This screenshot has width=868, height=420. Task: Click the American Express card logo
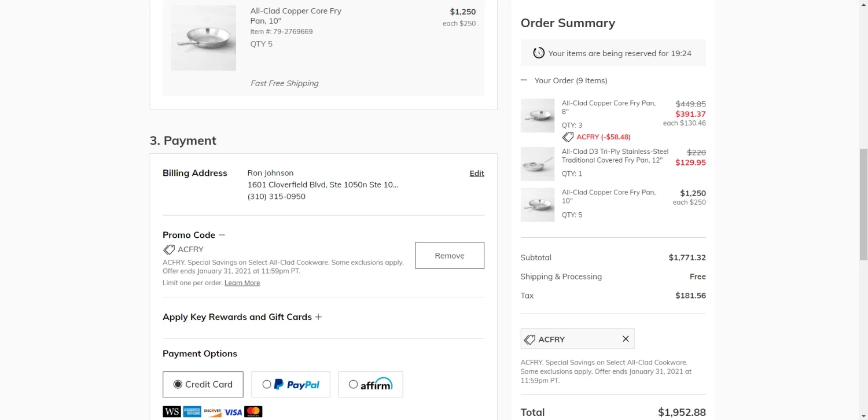click(x=192, y=412)
